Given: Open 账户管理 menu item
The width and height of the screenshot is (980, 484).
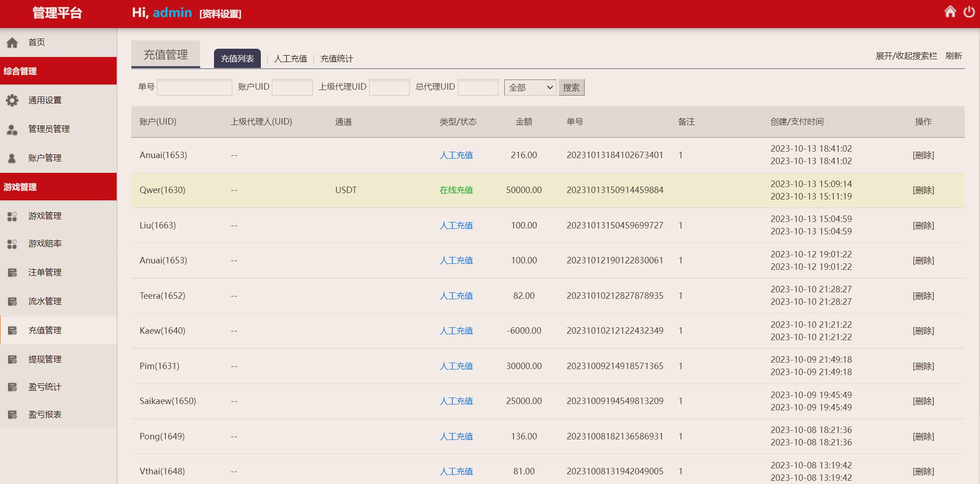Looking at the screenshot, I should coord(58,158).
